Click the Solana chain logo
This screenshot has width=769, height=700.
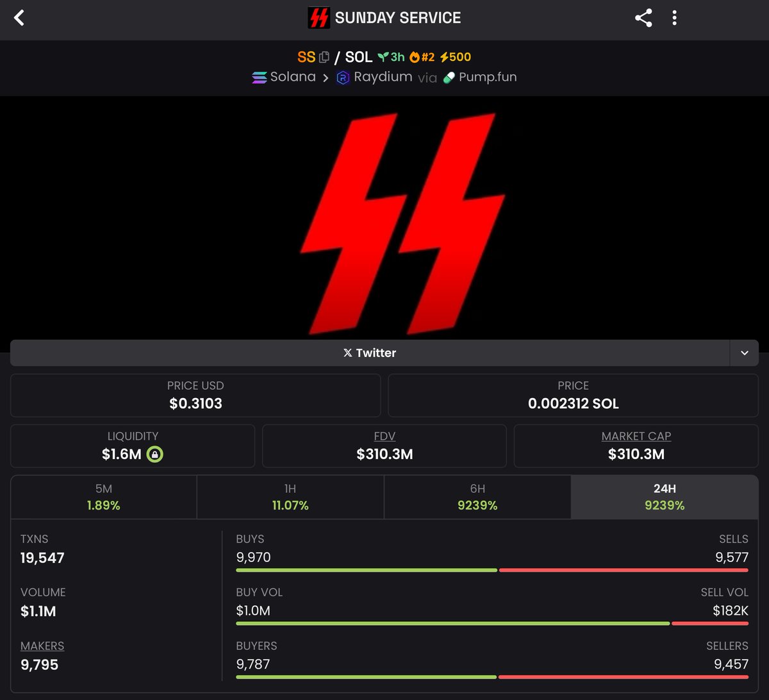coord(260,78)
